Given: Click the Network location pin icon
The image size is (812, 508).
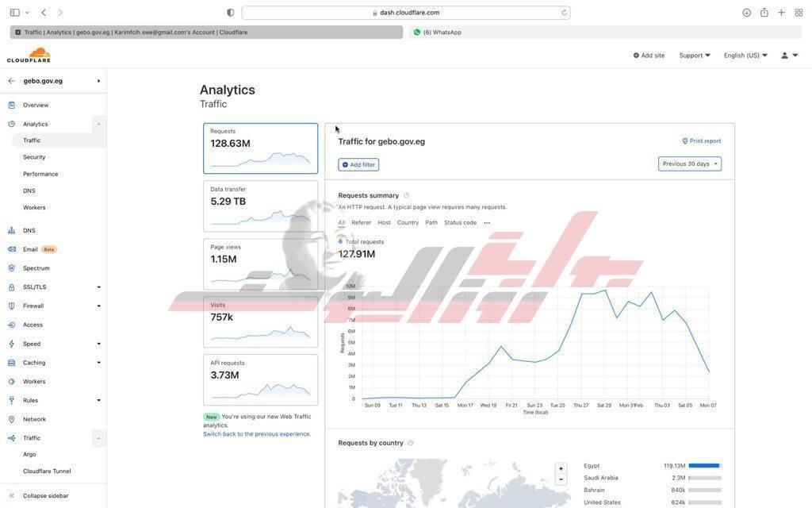Looking at the screenshot, I should pyautogui.click(x=11, y=419).
